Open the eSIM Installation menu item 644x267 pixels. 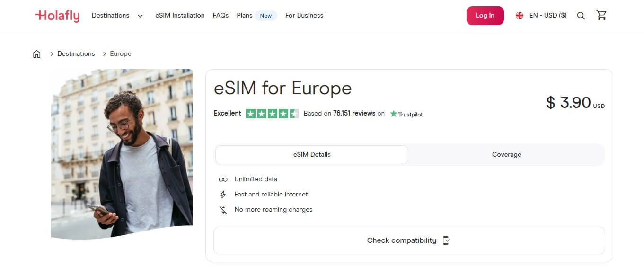coord(180,16)
